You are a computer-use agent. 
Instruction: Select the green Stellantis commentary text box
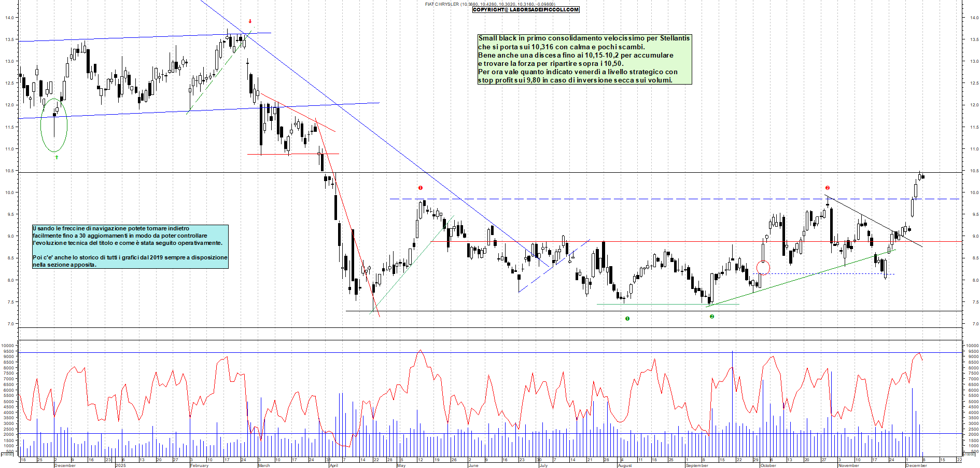[x=584, y=59]
